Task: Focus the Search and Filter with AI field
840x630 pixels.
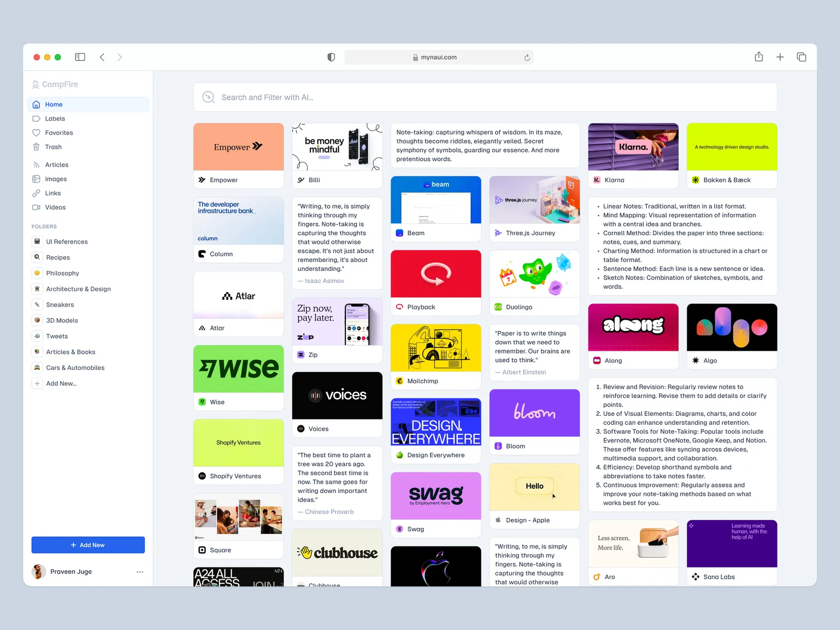Action: click(x=485, y=97)
